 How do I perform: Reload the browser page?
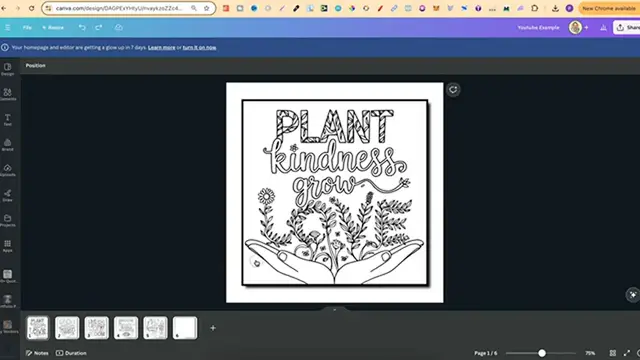pyautogui.click(x=31, y=8)
